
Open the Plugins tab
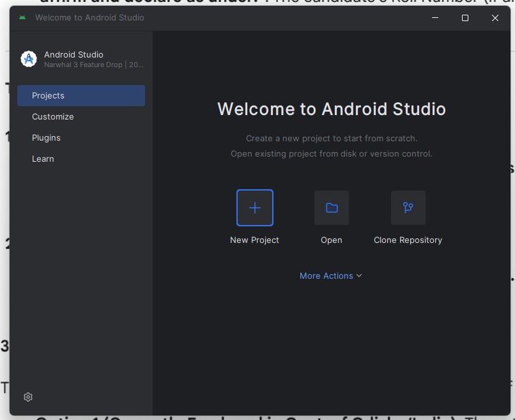[x=46, y=137]
